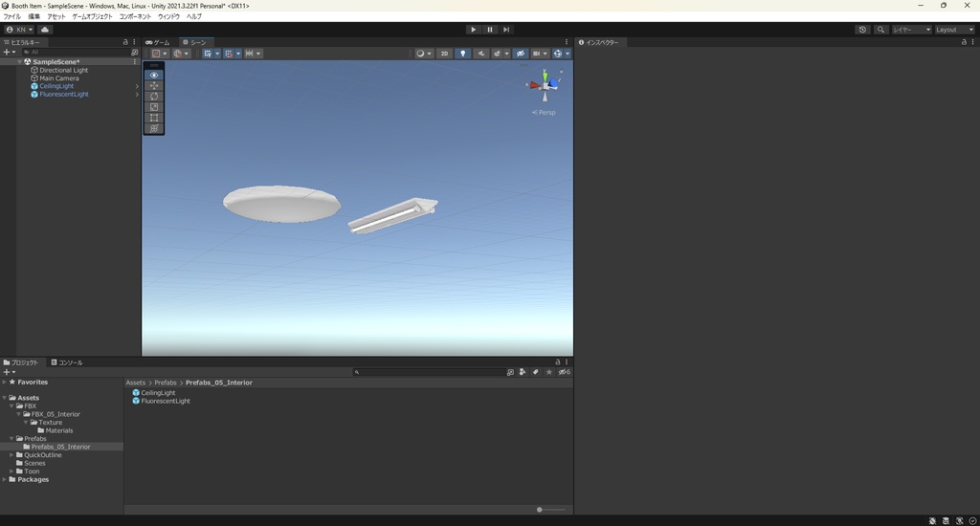Toggle scene audio button
This screenshot has width=980, height=526.
(480, 54)
